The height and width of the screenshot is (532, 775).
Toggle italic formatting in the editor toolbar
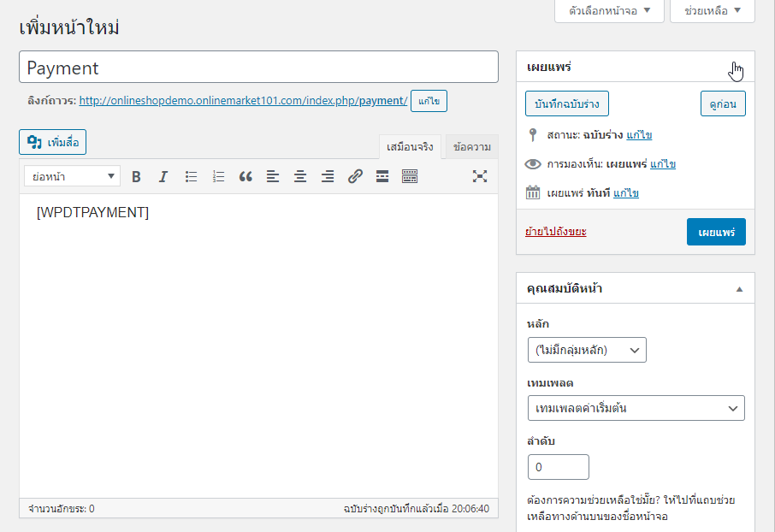pyautogui.click(x=163, y=176)
